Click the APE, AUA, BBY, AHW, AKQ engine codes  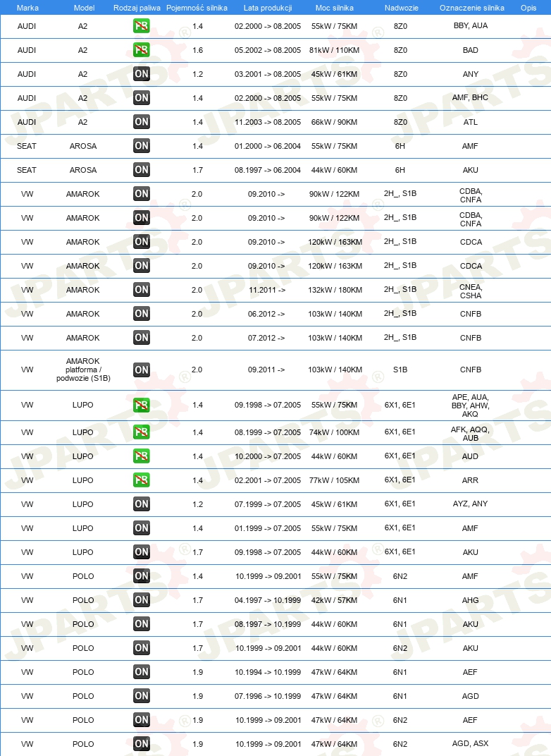click(x=470, y=406)
